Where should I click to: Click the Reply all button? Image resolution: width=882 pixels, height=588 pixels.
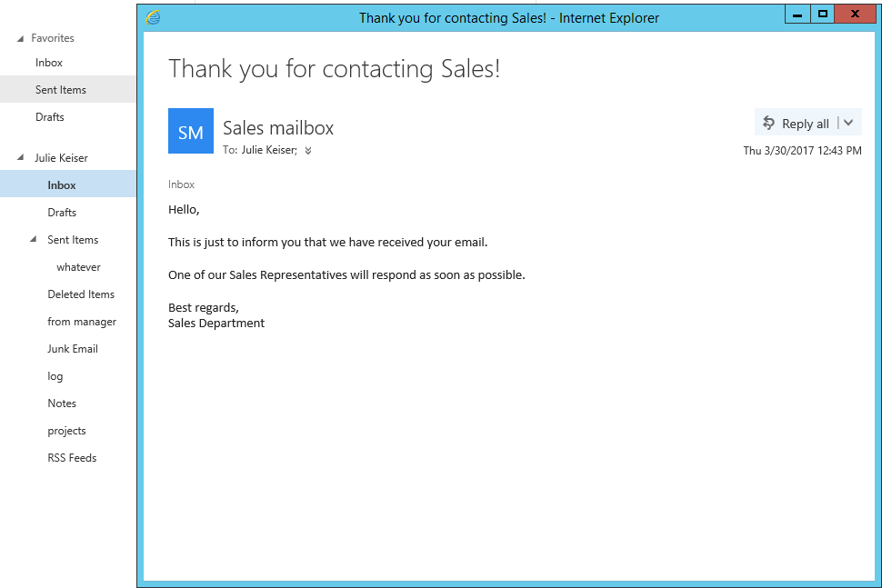(796, 123)
